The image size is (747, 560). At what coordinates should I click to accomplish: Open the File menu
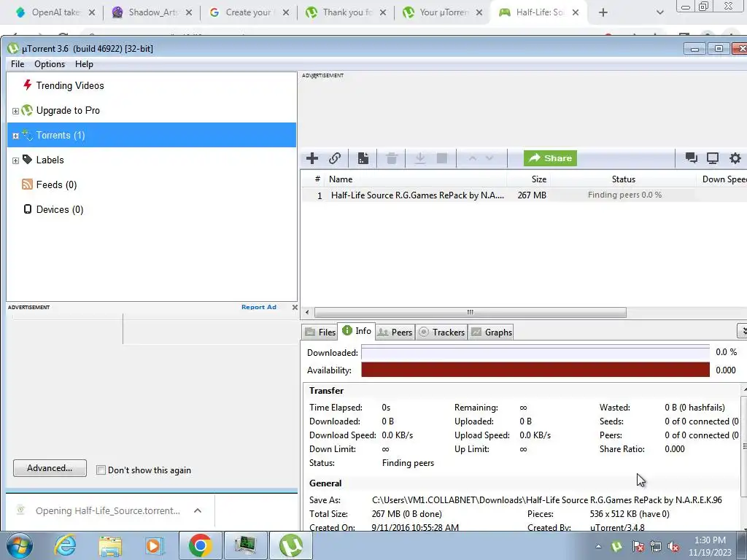point(18,64)
